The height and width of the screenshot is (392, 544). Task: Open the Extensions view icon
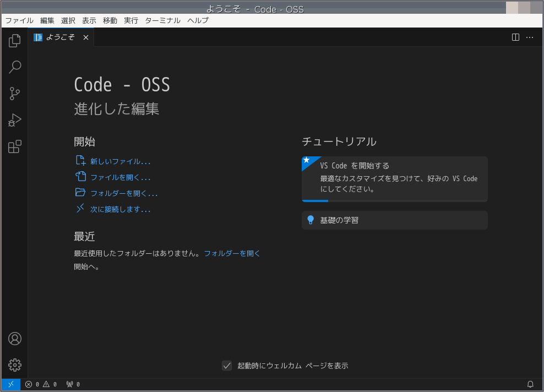(x=14, y=146)
